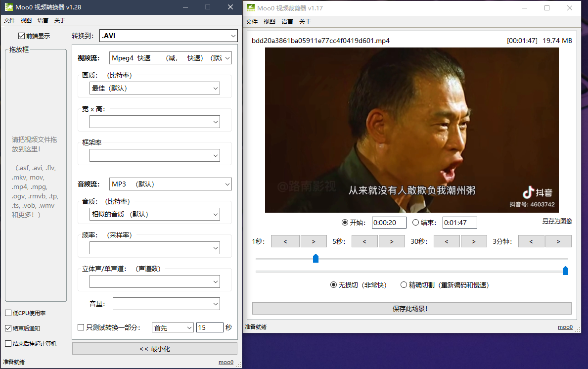Step playback position forward by 1秒
Screen dimensions: 588x369
click(x=314, y=241)
